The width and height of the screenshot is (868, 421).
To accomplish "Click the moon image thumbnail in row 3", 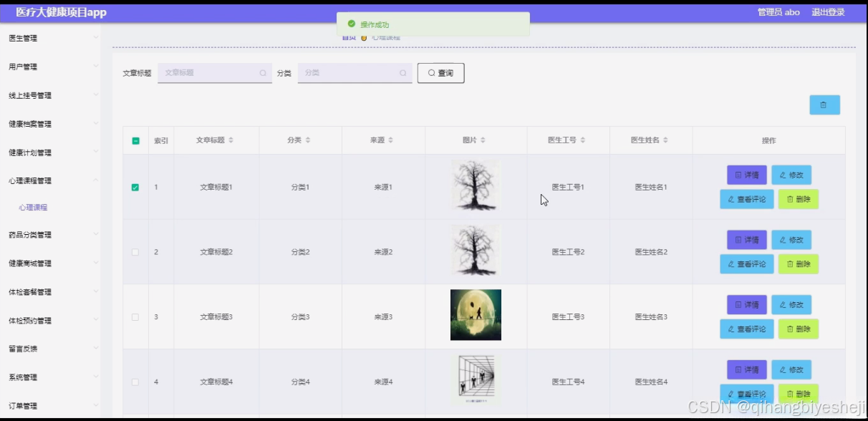I will (x=476, y=315).
